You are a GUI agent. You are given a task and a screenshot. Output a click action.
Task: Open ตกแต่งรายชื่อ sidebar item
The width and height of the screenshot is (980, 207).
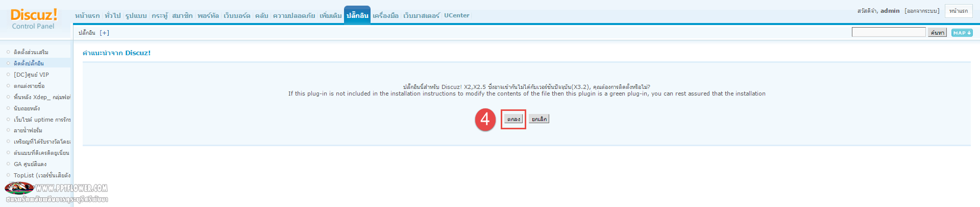tap(29, 86)
